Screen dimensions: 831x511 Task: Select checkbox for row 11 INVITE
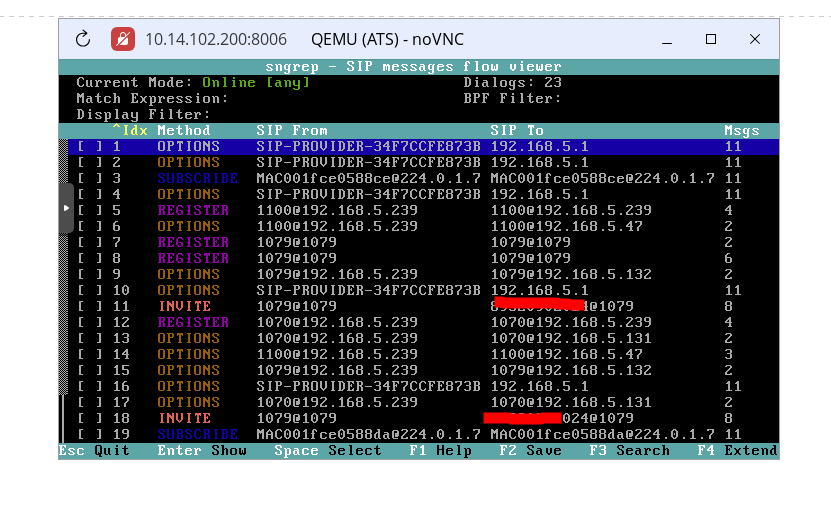click(x=90, y=306)
